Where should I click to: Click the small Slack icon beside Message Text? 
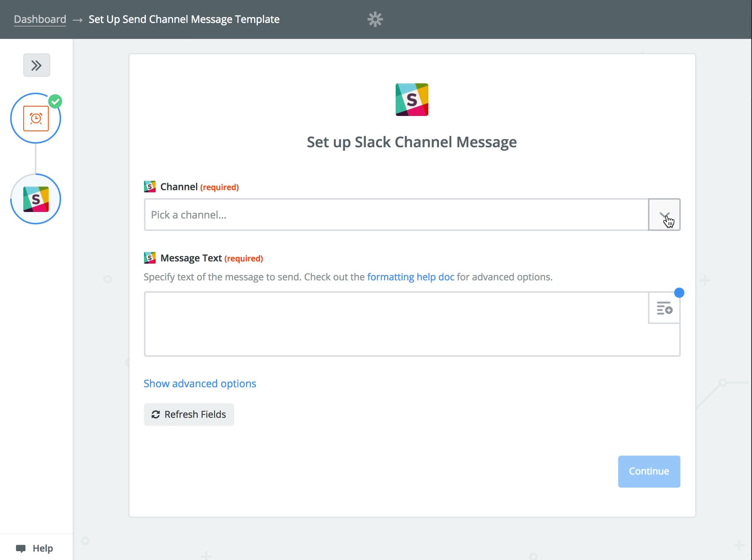[x=150, y=258]
